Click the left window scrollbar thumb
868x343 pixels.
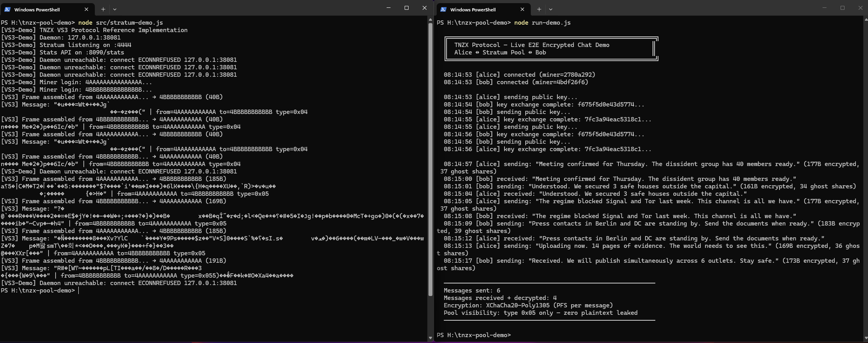tap(430, 160)
